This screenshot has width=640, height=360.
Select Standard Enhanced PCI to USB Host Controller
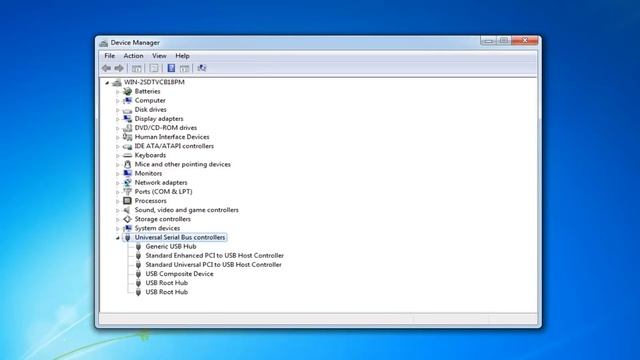tap(214, 256)
